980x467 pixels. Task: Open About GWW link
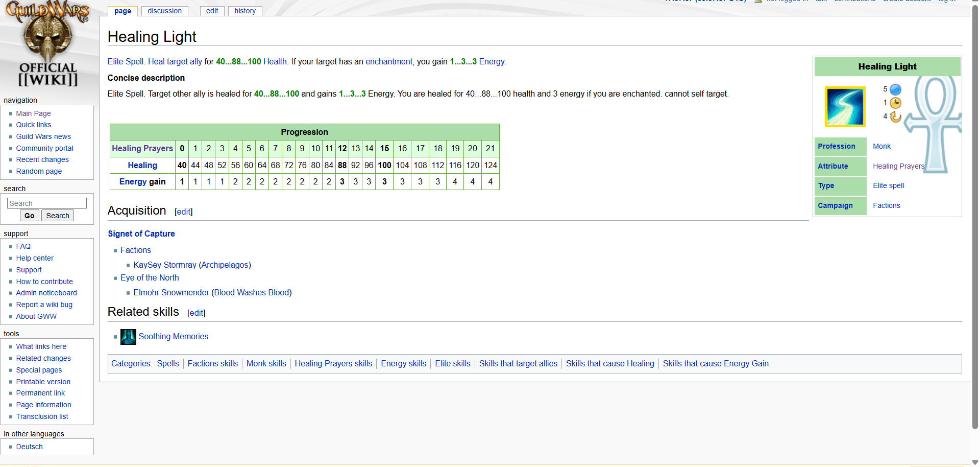point(36,316)
